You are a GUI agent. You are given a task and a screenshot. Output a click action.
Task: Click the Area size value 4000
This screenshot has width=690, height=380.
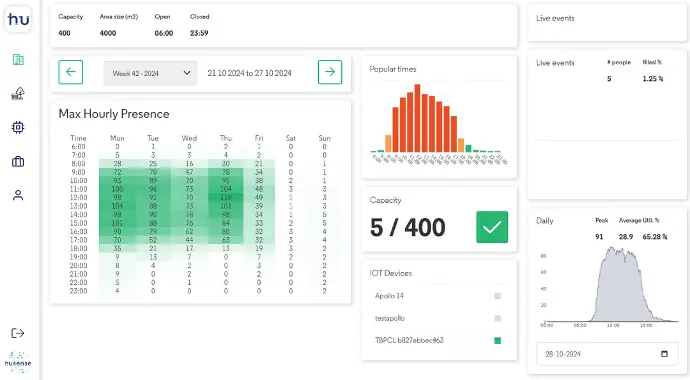tap(108, 33)
